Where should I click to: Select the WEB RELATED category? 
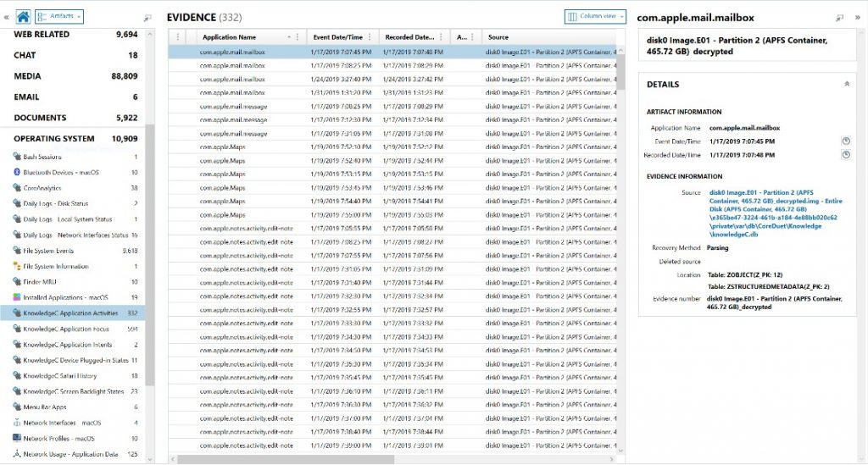(75, 34)
